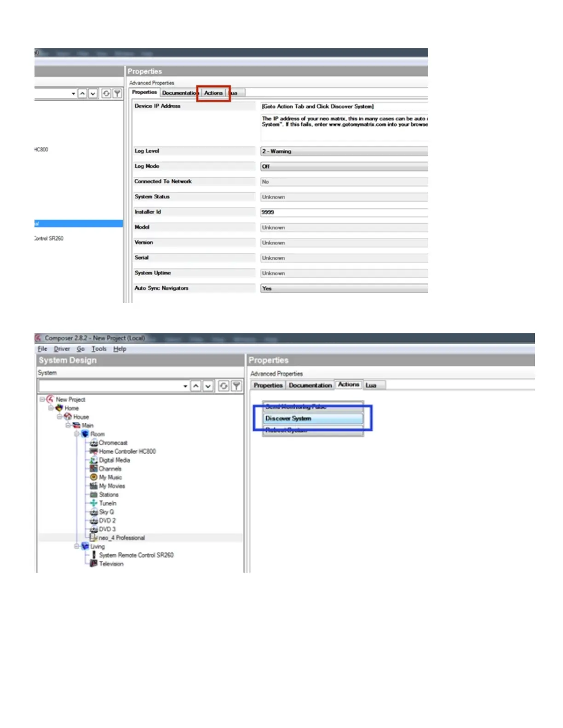
Task: Click New Project root icon in tree
Action: coord(50,399)
